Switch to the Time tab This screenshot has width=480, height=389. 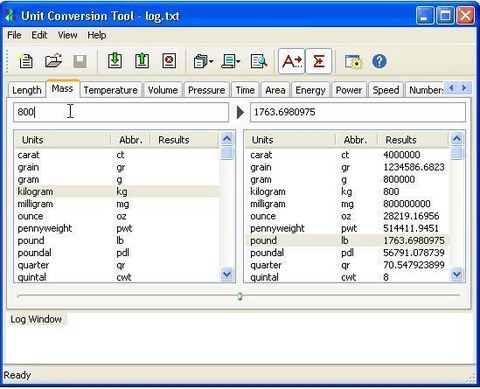tap(245, 90)
